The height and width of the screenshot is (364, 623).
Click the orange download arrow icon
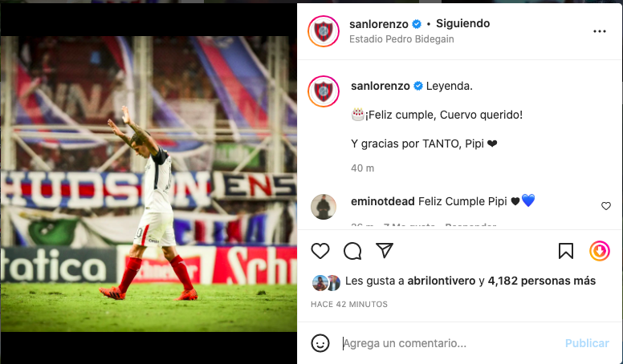600,251
